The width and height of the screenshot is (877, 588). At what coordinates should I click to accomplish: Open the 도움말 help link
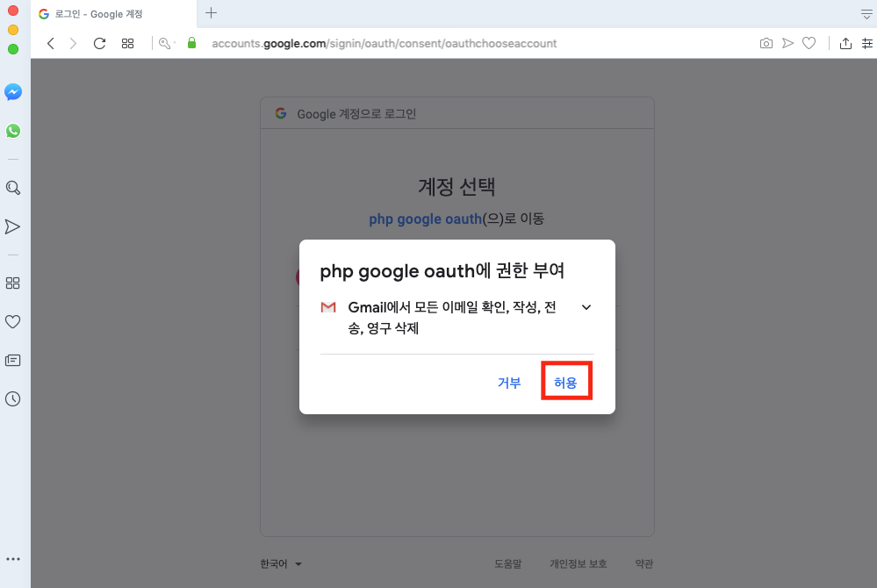point(508,564)
